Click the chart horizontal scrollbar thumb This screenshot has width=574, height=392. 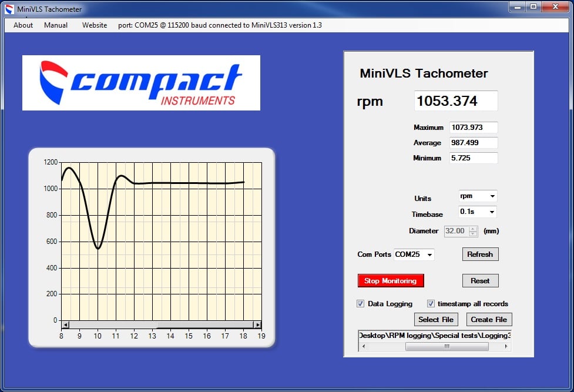[x=113, y=324]
